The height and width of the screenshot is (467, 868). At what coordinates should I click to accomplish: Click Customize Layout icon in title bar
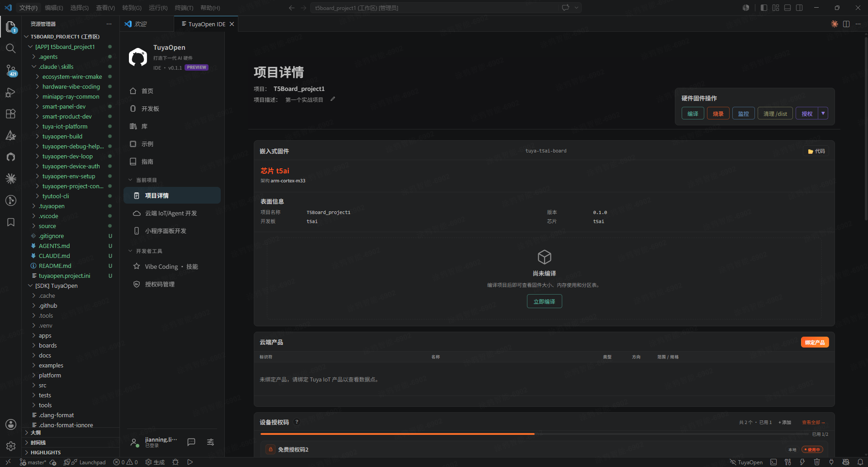coord(776,8)
